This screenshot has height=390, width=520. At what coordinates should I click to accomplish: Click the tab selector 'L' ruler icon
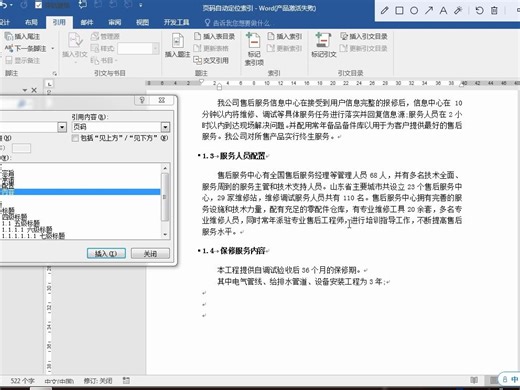[49, 84]
